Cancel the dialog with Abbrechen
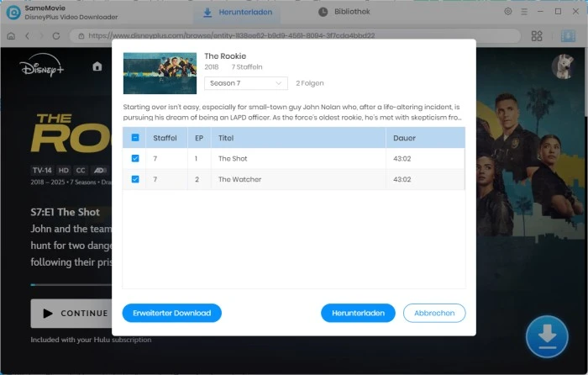The height and width of the screenshot is (375, 588). point(434,313)
